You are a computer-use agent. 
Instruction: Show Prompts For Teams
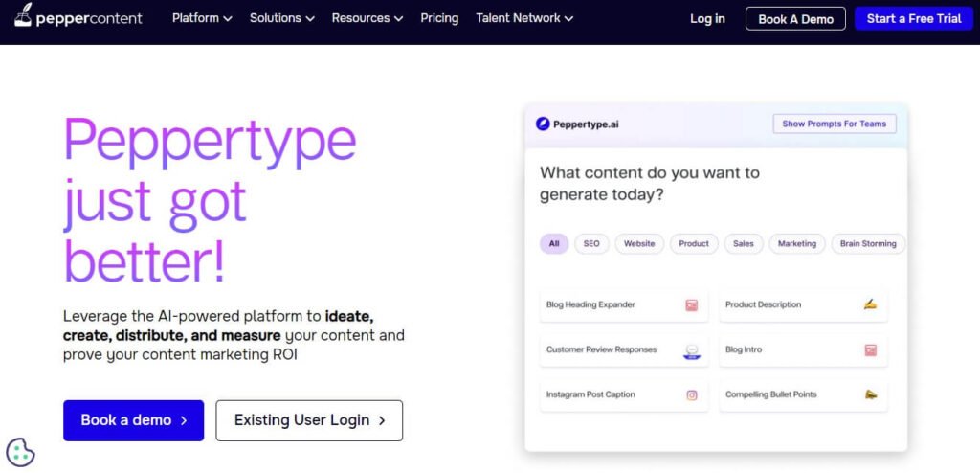pos(835,124)
